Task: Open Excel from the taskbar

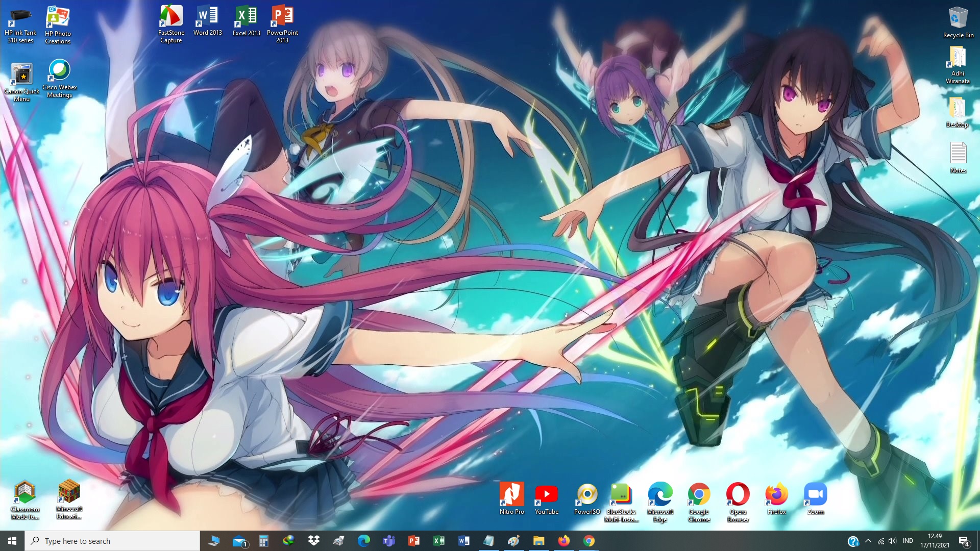Action: tap(439, 541)
